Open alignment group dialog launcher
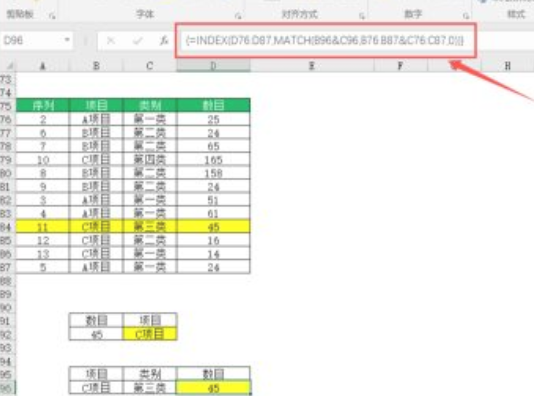Viewport: 534px width, 396px height. (x=362, y=16)
